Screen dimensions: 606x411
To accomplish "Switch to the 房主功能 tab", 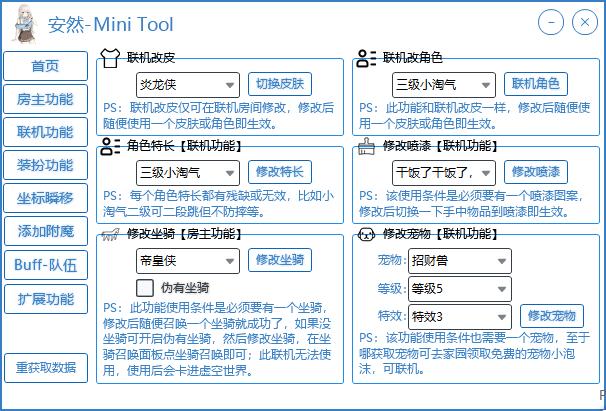I will click(x=46, y=99).
